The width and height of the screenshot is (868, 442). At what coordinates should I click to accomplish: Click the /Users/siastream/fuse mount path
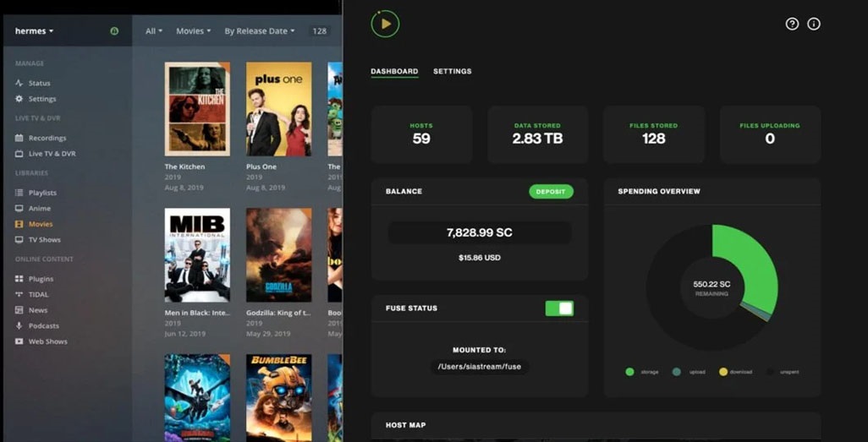point(480,366)
